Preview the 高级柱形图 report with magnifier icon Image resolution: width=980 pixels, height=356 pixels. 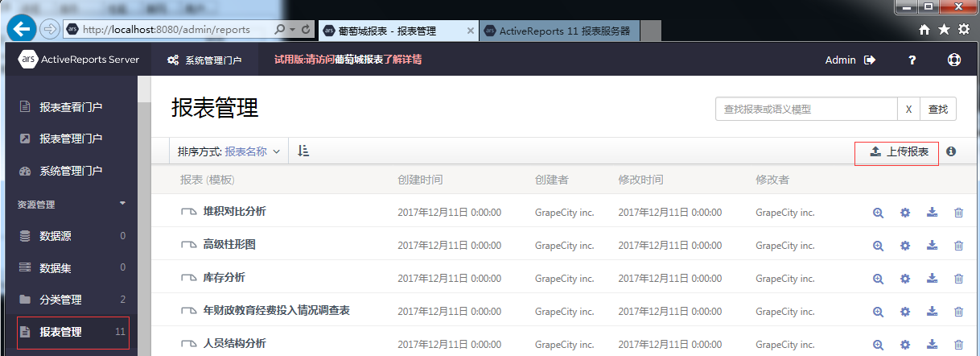coord(878,245)
